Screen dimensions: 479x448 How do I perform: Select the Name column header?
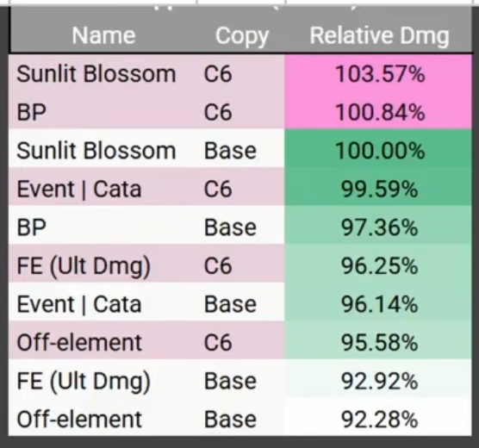pyautogui.click(x=103, y=36)
